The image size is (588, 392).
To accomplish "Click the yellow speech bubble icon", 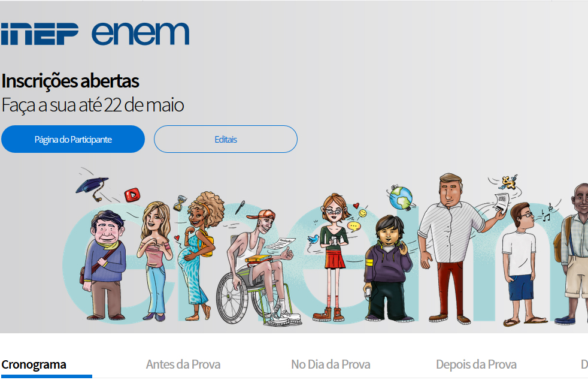I will click(353, 226).
